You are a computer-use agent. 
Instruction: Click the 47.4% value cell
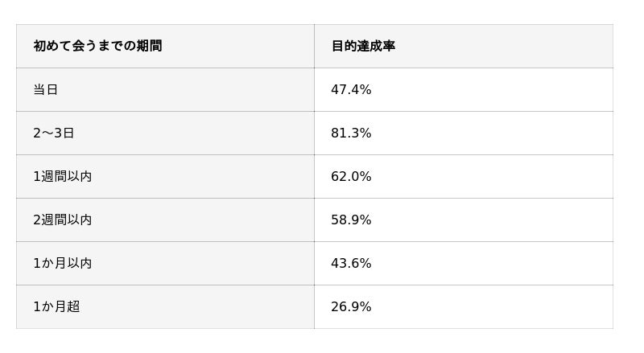[x=464, y=89]
